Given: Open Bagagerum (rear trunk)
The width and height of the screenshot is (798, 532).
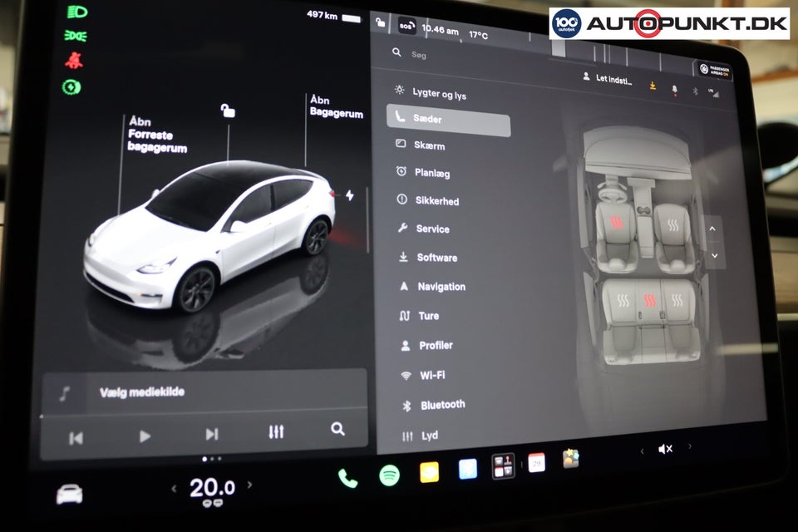Looking at the screenshot, I should click(336, 106).
